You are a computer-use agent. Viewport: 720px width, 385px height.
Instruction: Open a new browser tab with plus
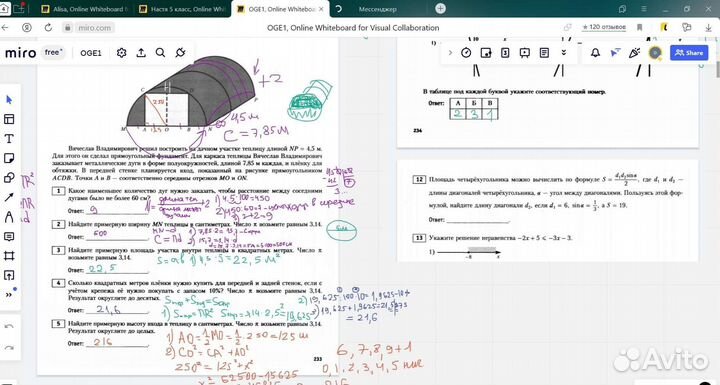point(440,8)
